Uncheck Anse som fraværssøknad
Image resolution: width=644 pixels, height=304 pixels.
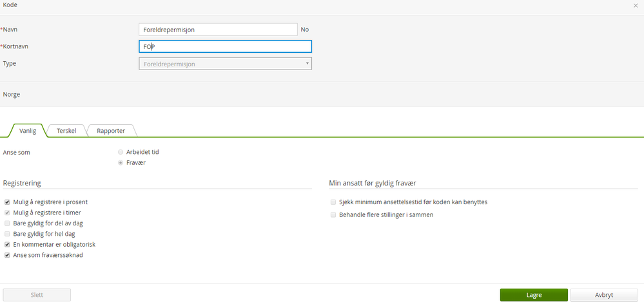7,255
